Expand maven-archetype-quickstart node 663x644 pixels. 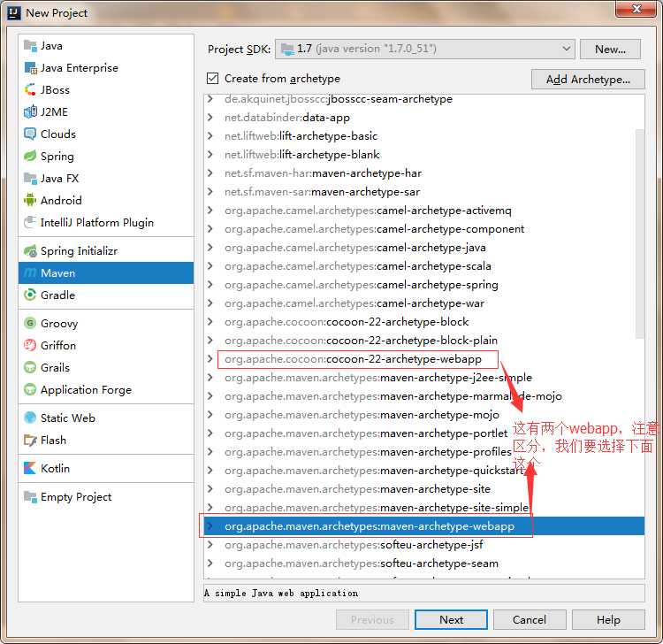pyautogui.click(x=210, y=471)
